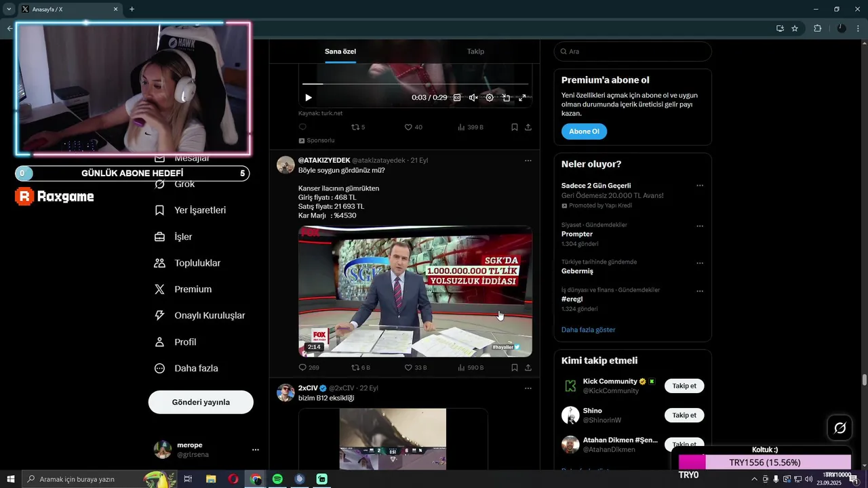Open Opera browser from the taskbar
The height and width of the screenshot is (488, 868).
click(233, 479)
